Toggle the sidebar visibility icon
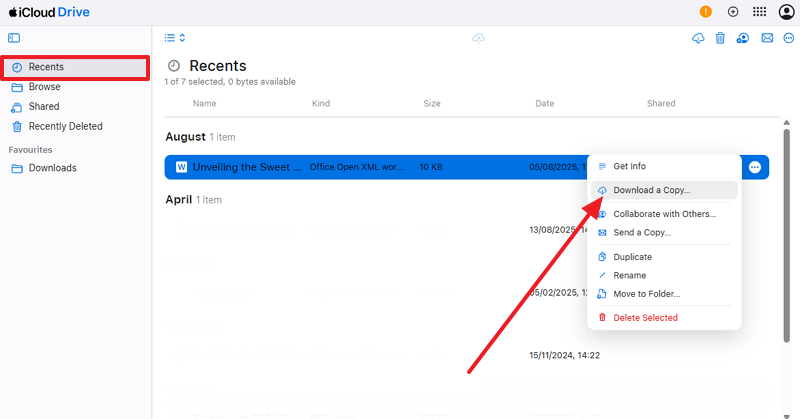The width and height of the screenshot is (800, 419). [x=14, y=38]
